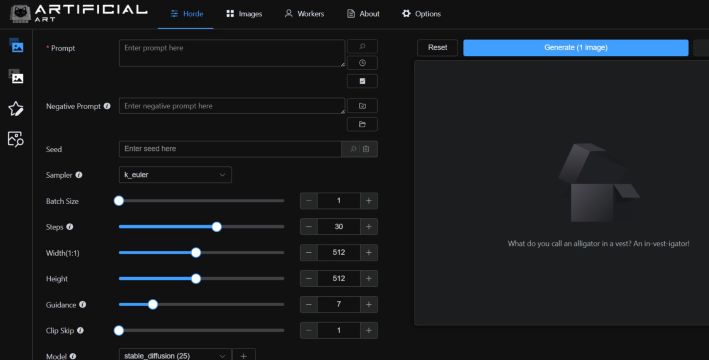Viewport: 709px width, 360px height.
Task: Open the Images tab
Action: point(244,14)
